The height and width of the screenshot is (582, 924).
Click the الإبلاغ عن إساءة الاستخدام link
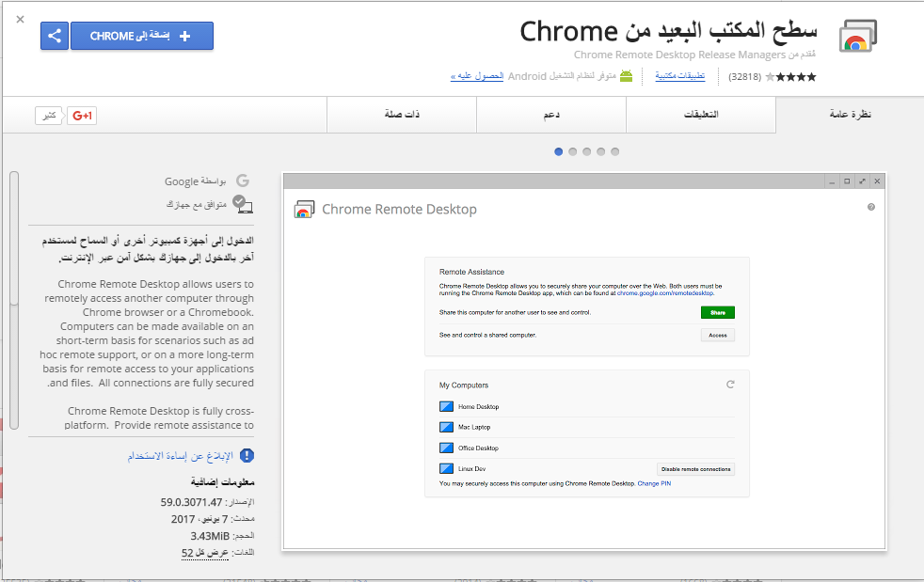[x=181, y=455]
